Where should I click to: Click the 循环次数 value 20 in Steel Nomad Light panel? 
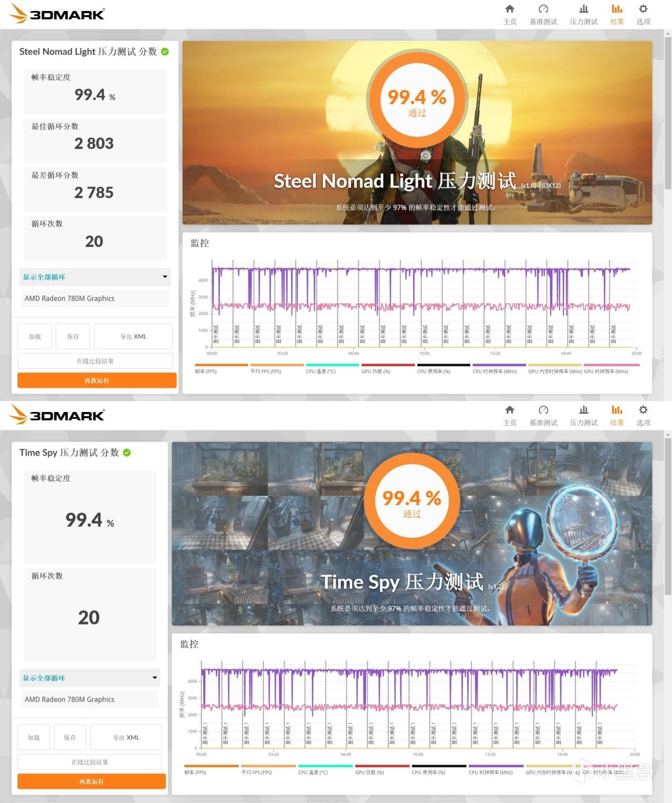click(x=94, y=241)
